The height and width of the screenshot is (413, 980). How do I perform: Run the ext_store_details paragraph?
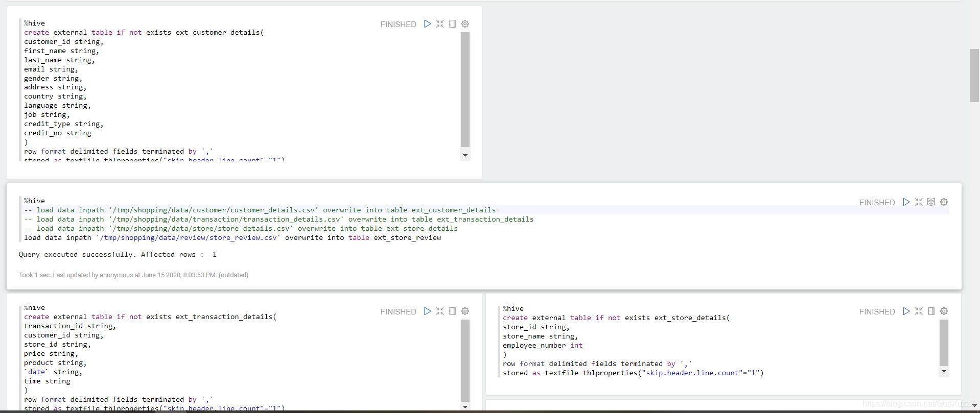(906, 311)
